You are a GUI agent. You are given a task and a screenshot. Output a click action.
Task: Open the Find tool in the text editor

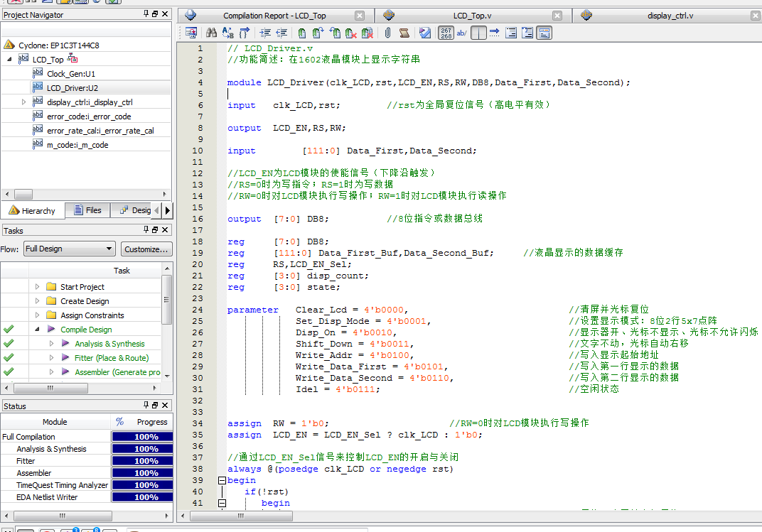tap(211, 33)
